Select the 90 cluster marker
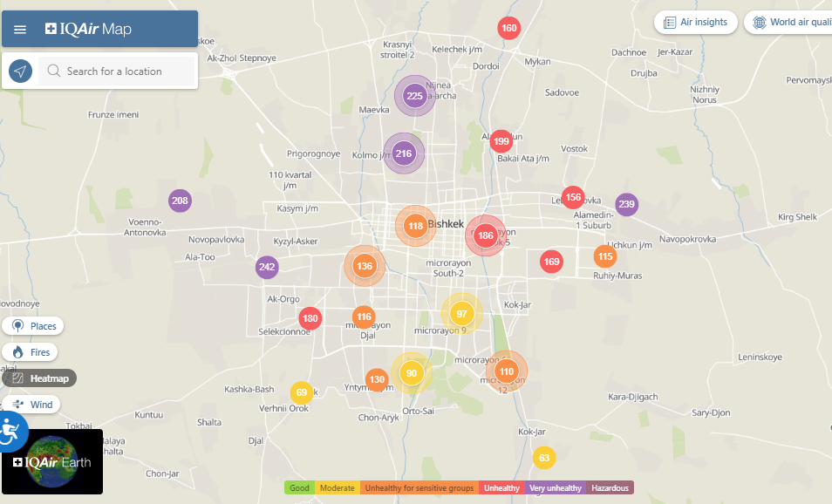Image resolution: width=832 pixels, height=504 pixels. click(x=412, y=373)
